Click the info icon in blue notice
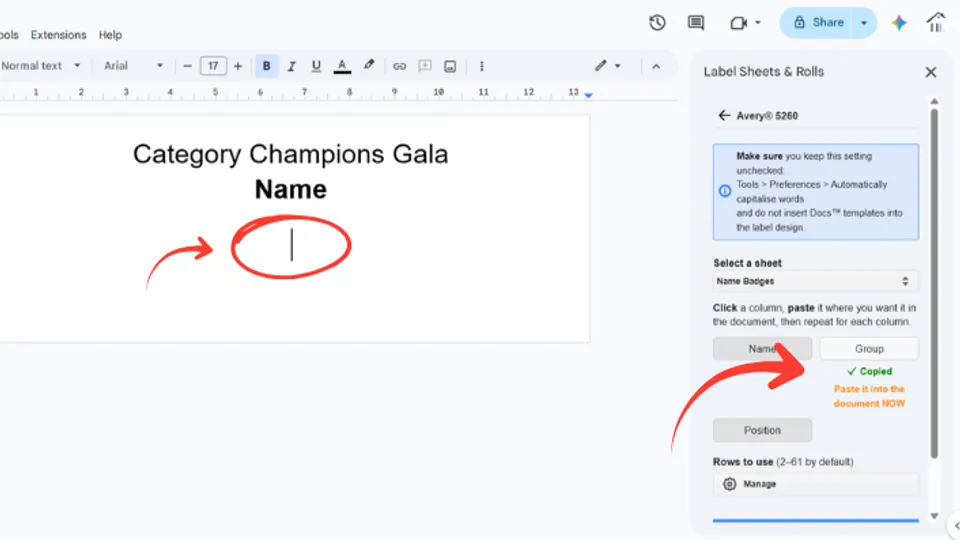 tap(725, 191)
